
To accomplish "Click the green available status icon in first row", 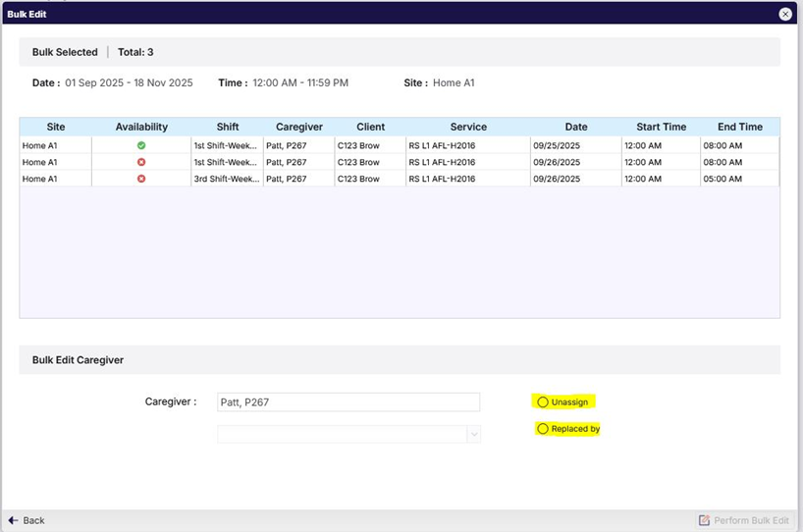I will [x=141, y=145].
